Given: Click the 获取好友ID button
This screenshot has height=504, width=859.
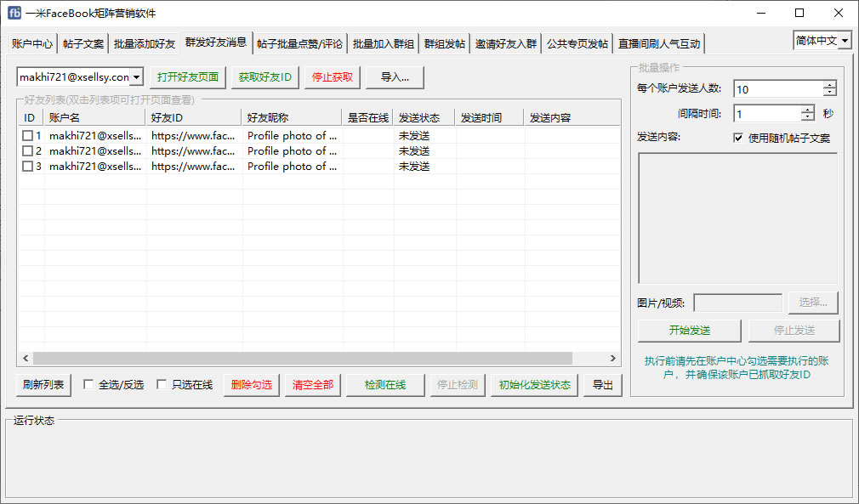Looking at the screenshot, I should (x=265, y=77).
